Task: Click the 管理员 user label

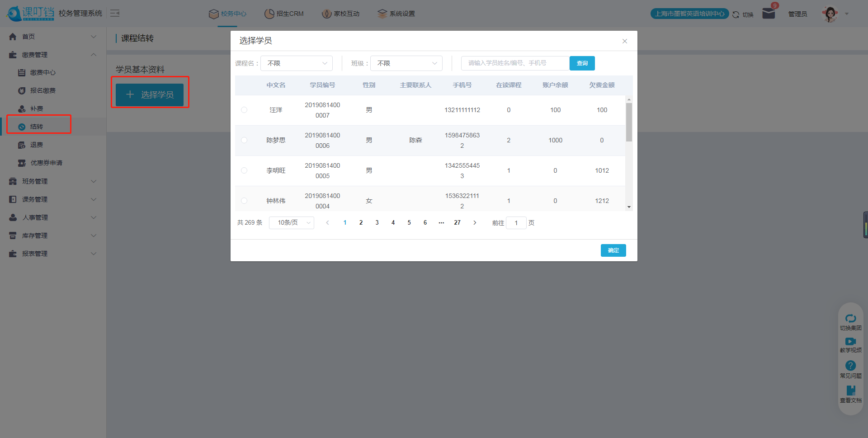Action: (x=797, y=14)
